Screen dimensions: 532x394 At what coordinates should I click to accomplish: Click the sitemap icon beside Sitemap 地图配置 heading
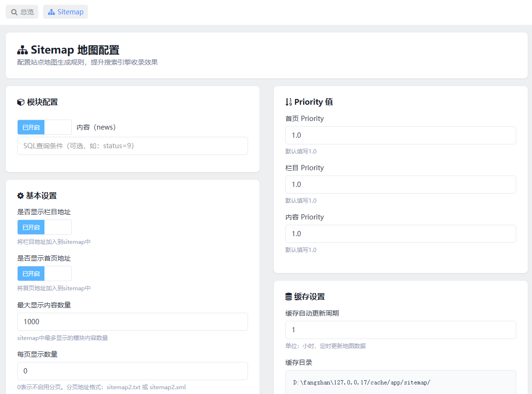[x=22, y=50]
